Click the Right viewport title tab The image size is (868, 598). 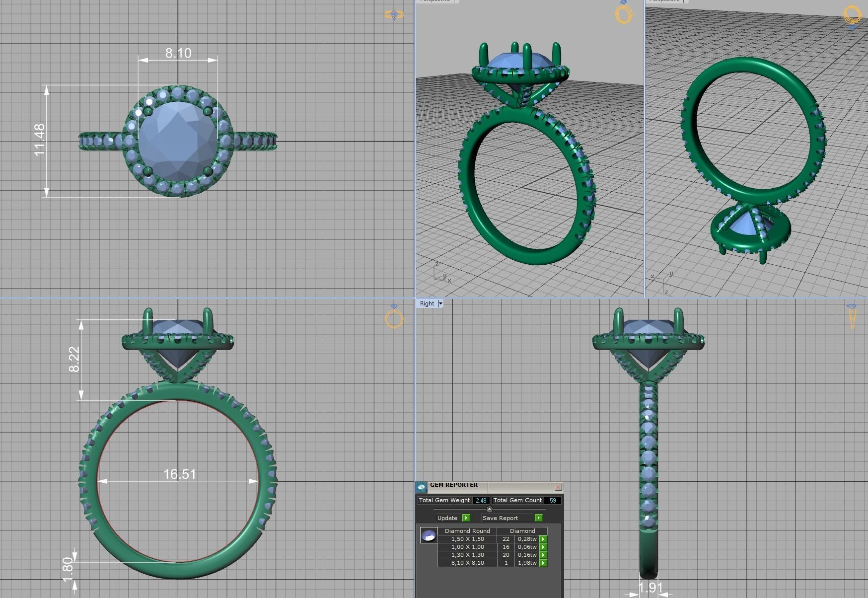tap(427, 303)
